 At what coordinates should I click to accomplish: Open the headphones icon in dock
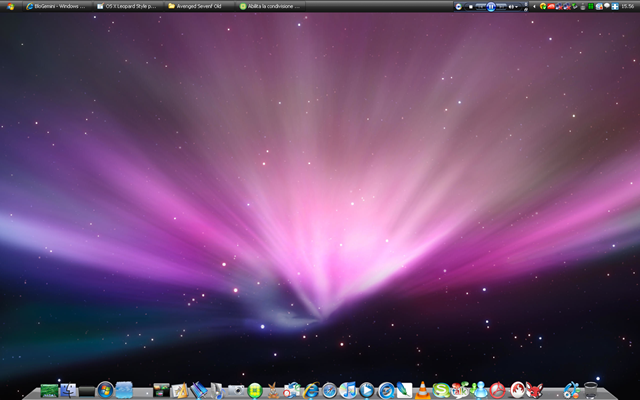click(x=571, y=390)
